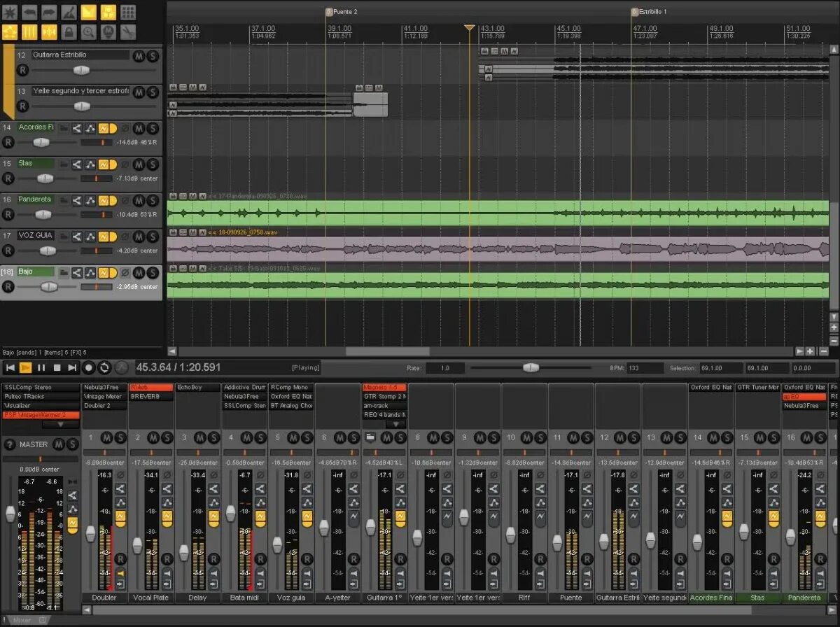Screen dimensions: 840x627
Task: Click the Stop transport button
Action: pos(57,367)
